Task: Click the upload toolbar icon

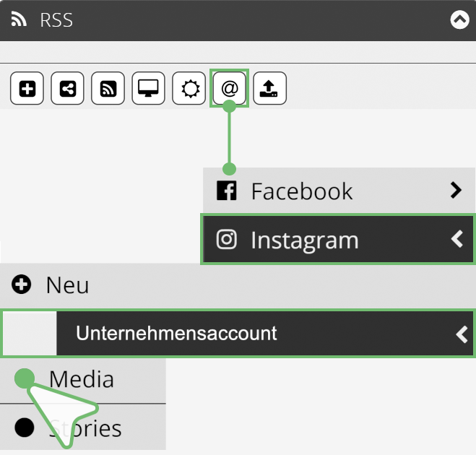Action: (270, 89)
